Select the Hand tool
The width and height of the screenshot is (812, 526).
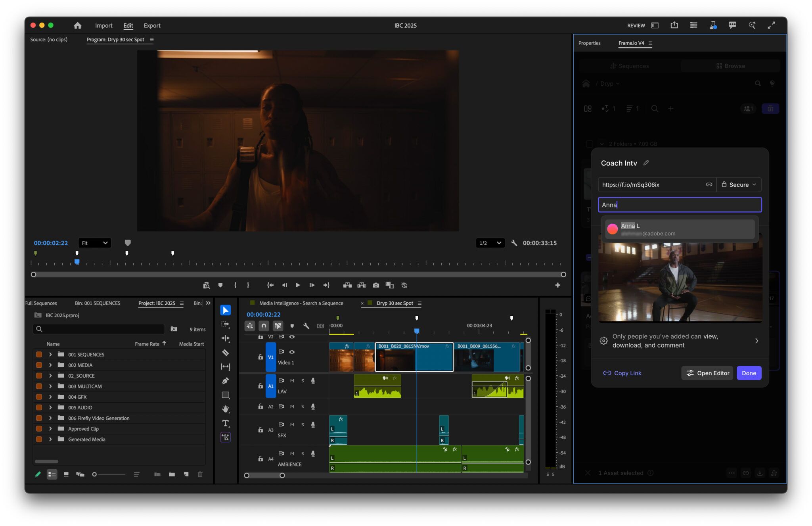pyautogui.click(x=225, y=409)
